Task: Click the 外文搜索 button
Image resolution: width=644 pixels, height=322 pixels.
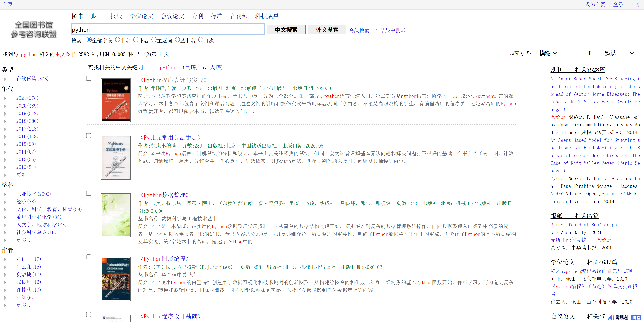Action: pos(327,29)
